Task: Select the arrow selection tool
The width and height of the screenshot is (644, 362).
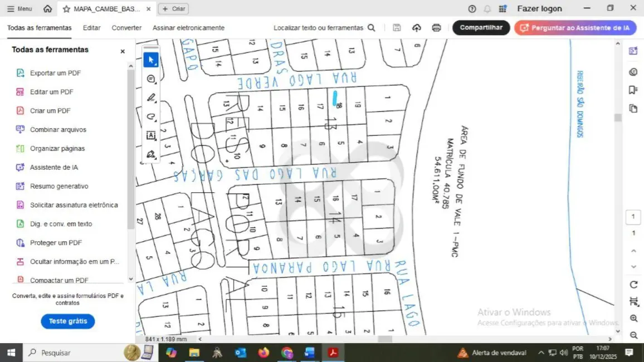Action: [151, 60]
